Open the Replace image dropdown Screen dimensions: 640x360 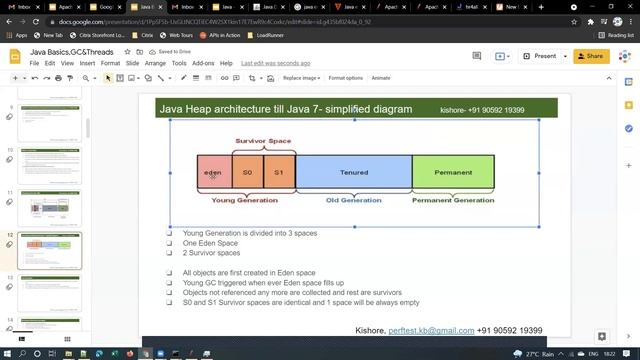point(301,78)
